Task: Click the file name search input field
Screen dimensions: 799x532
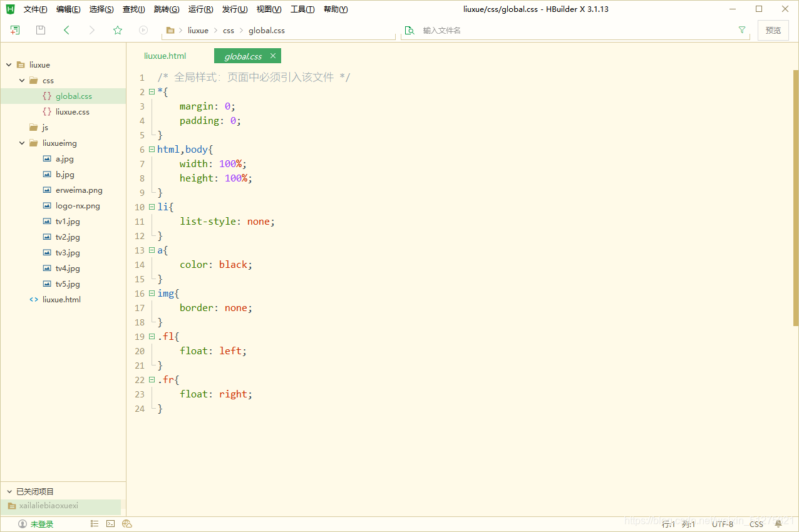Action: [x=576, y=30]
